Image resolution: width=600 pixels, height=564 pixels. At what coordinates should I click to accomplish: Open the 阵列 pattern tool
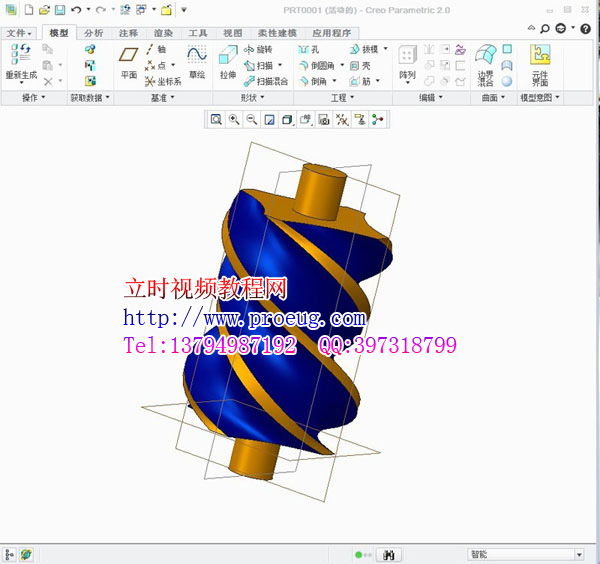click(408, 63)
